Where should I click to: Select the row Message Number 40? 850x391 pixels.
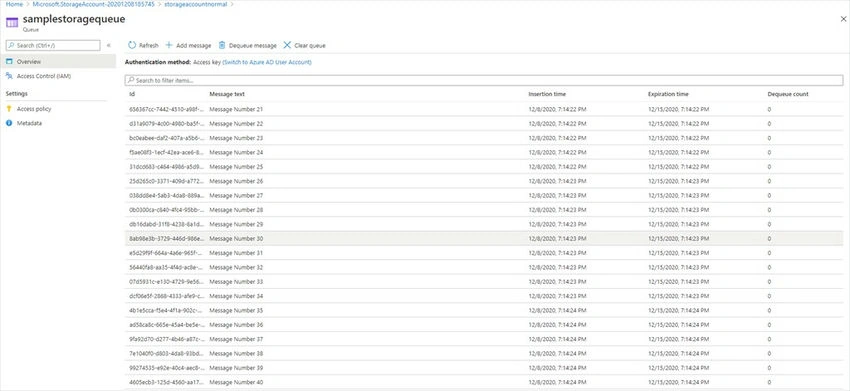pyautogui.click(x=484, y=382)
